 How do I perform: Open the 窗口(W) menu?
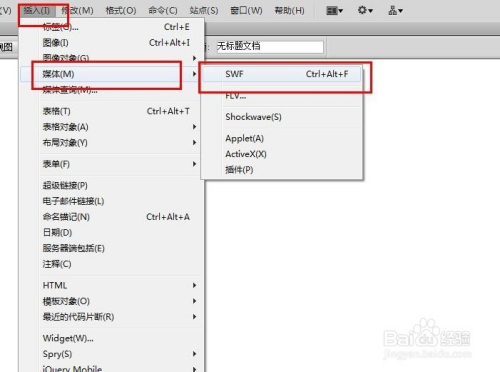pyautogui.click(x=246, y=11)
